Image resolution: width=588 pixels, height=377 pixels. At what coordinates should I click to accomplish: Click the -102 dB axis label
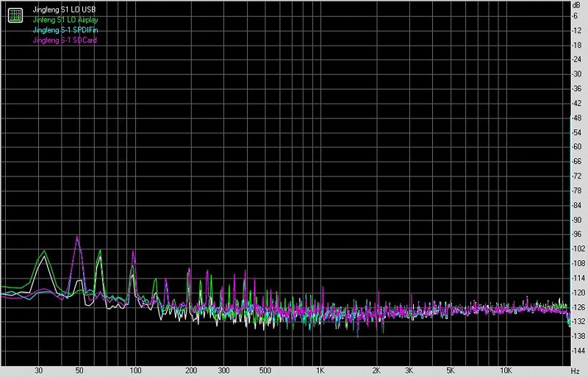point(578,248)
